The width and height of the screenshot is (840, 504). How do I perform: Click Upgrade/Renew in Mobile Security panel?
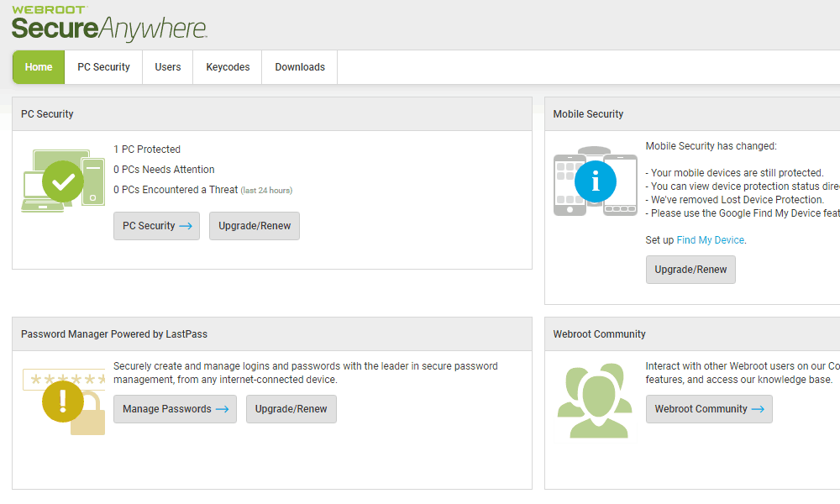(x=690, y=270)
